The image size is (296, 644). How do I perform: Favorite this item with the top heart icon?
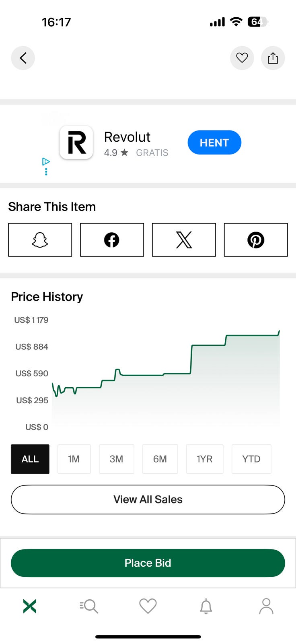[242, 58]
